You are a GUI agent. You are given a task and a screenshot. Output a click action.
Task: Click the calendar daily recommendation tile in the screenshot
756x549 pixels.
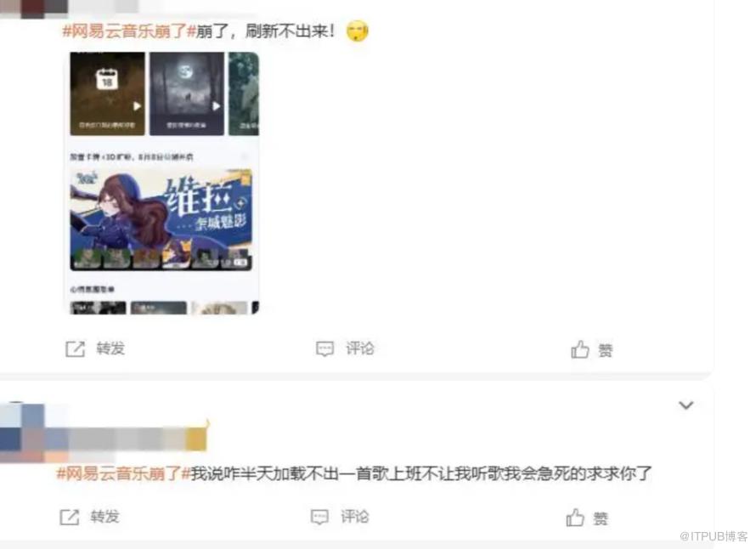coord(107,93)
